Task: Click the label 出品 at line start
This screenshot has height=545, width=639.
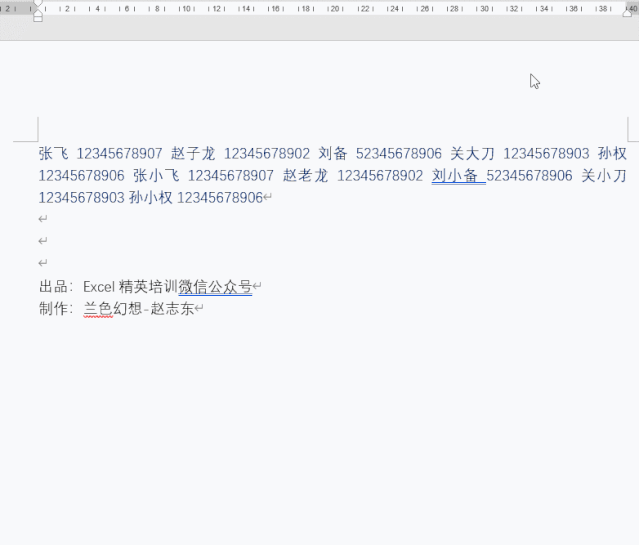Action: tap(53, 287)
